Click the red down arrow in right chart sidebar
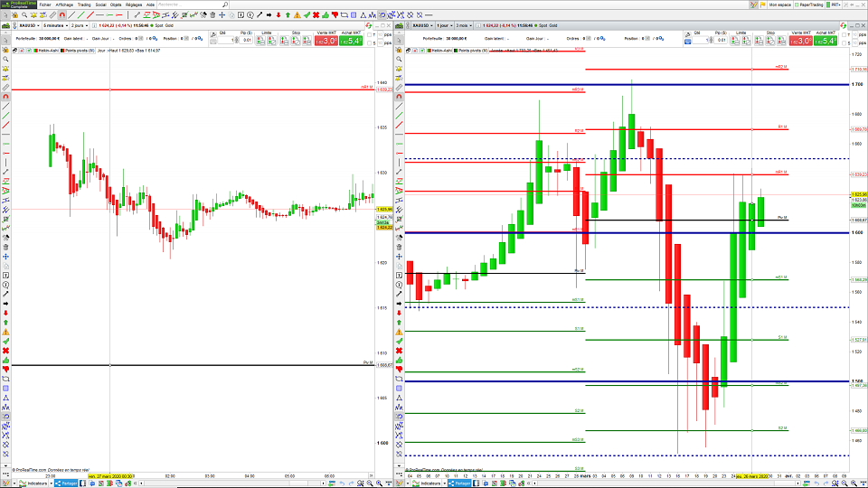868x488 pixels. pos(399,314)
